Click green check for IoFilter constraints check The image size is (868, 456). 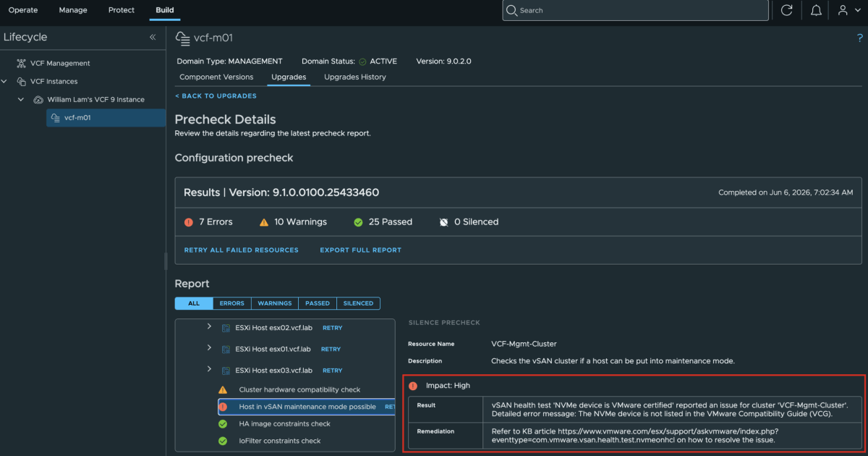tap(223, 441)
